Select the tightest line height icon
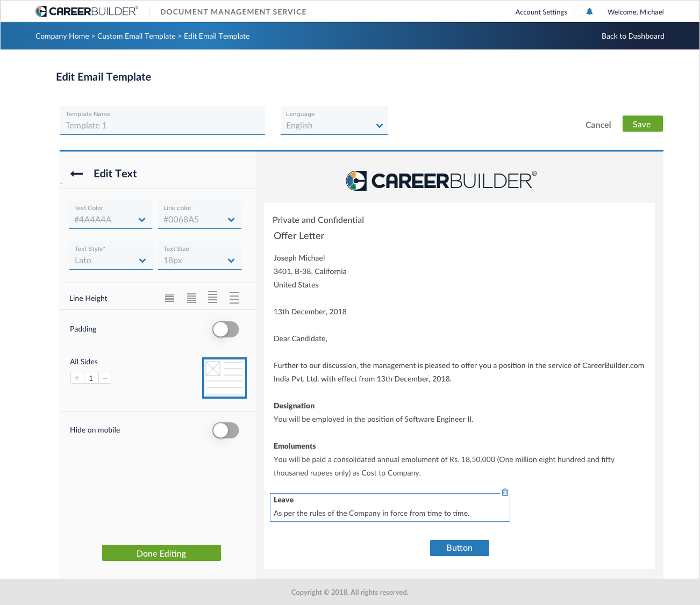This screenshot has width=700, height=605. [x=169, y=298]
